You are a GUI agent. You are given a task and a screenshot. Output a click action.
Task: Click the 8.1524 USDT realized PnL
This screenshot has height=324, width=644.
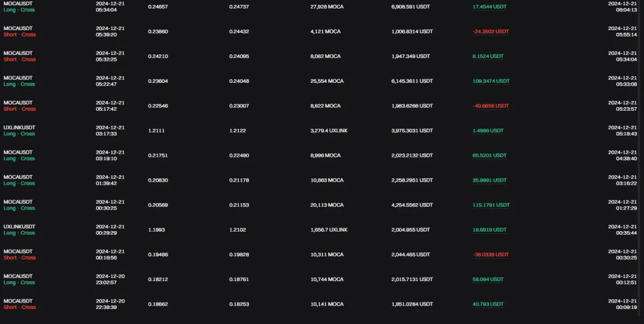[x=488, y=56]
